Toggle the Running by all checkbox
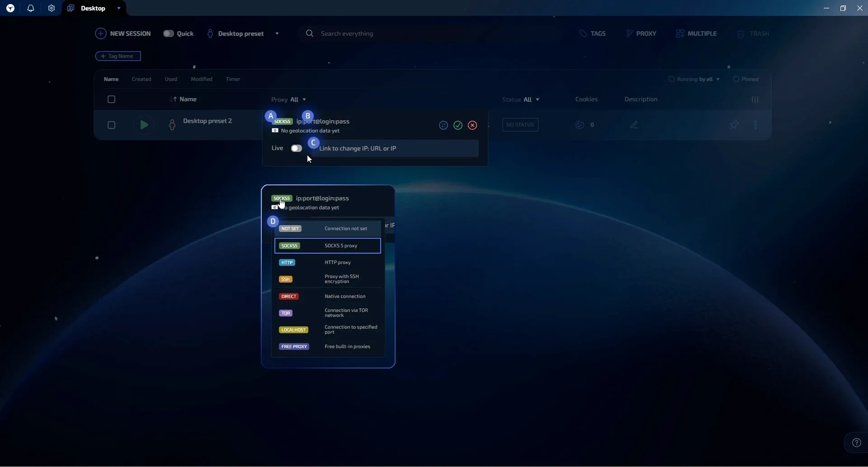 pos(672,79)
